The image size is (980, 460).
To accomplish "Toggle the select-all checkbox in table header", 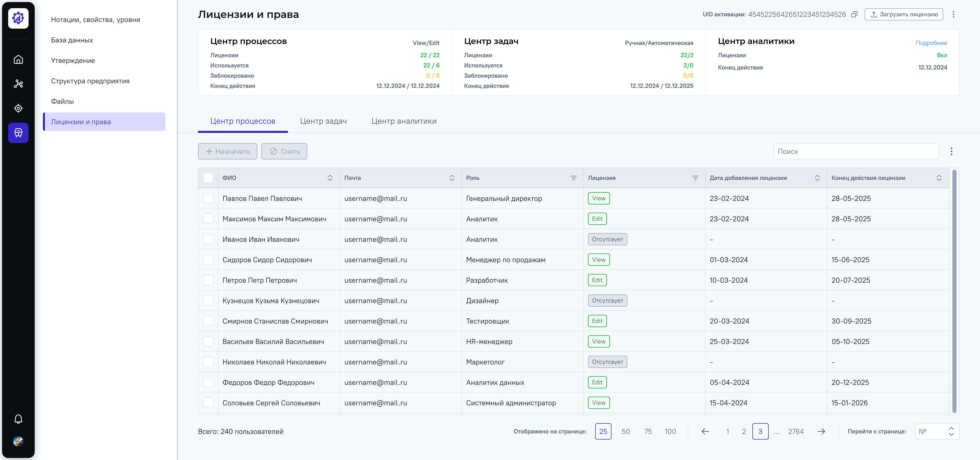I will [208, 178].
